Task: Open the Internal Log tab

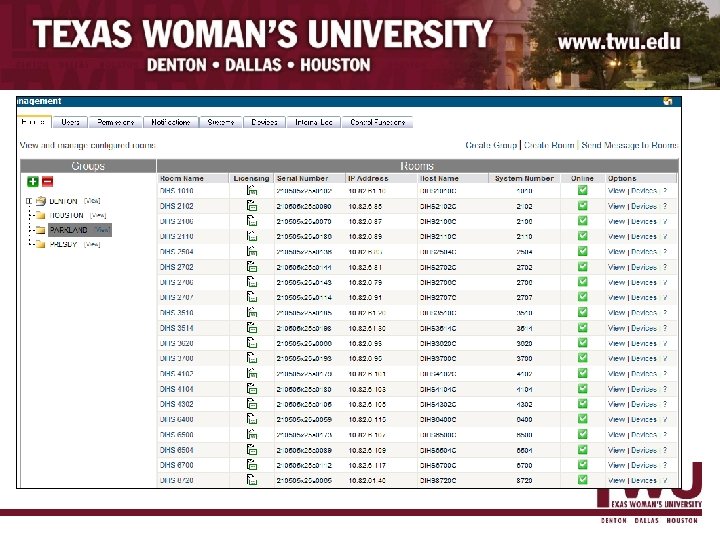Action: [x=314, y=122]
